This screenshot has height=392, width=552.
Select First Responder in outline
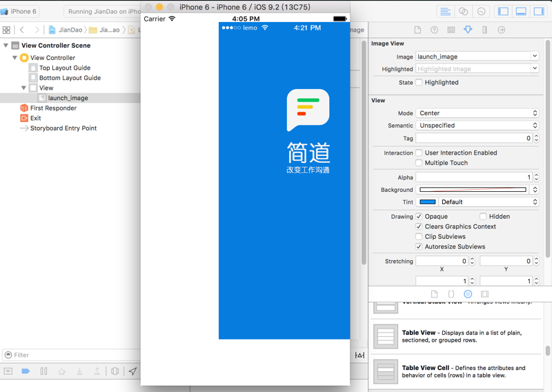[48, 108]
